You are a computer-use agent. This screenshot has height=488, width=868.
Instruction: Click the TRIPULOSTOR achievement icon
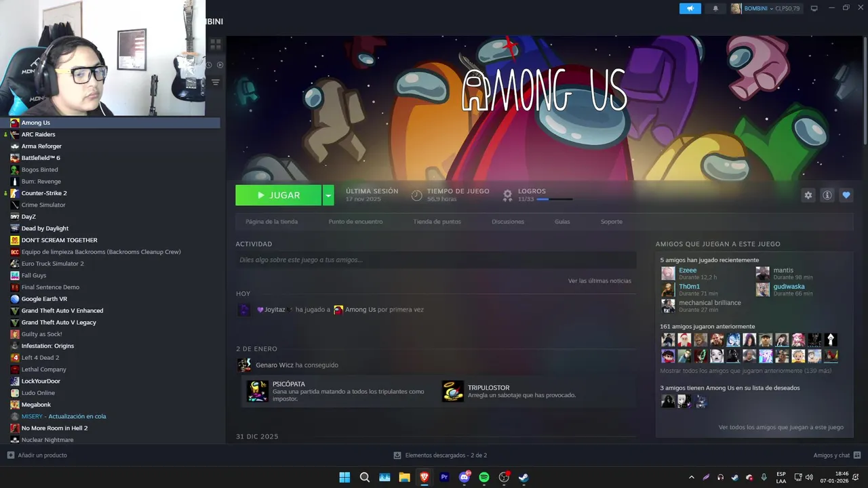tap(452, 391)
